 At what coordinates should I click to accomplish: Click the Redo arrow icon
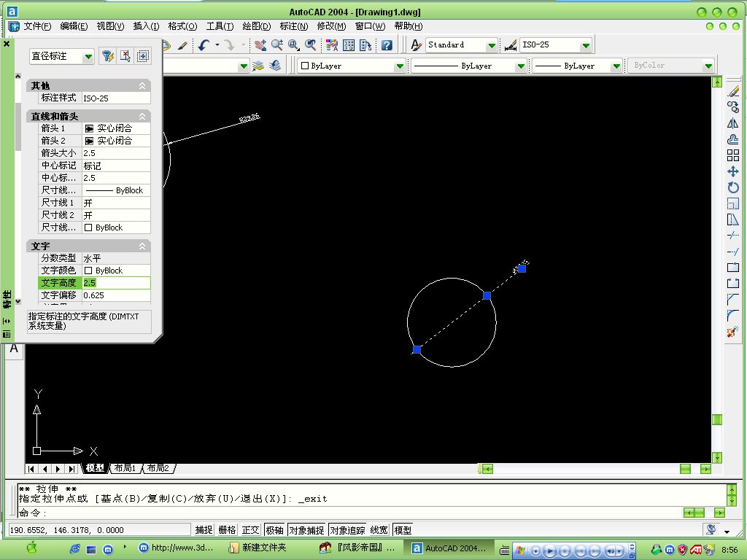coord(230,45)
